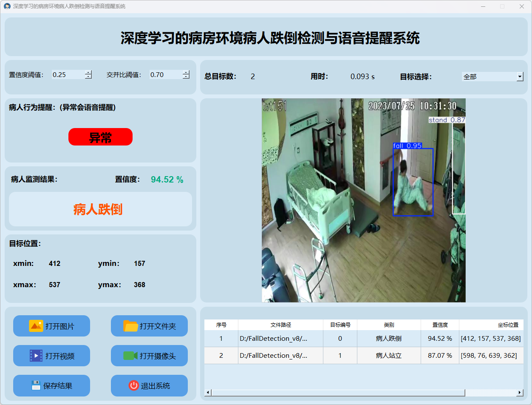Click target number 1 cell in table

(340, 355)
